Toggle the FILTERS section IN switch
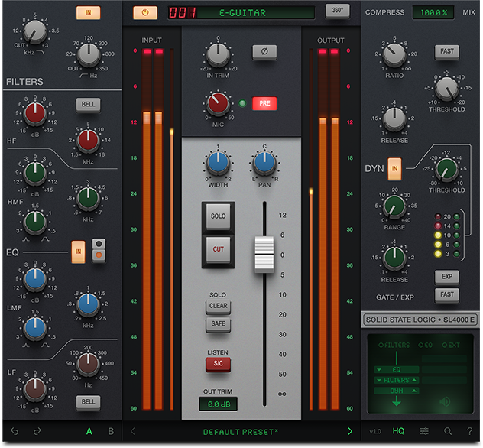Screen dimensions: 483x448 pyautogui.click(x=88, y=13)
